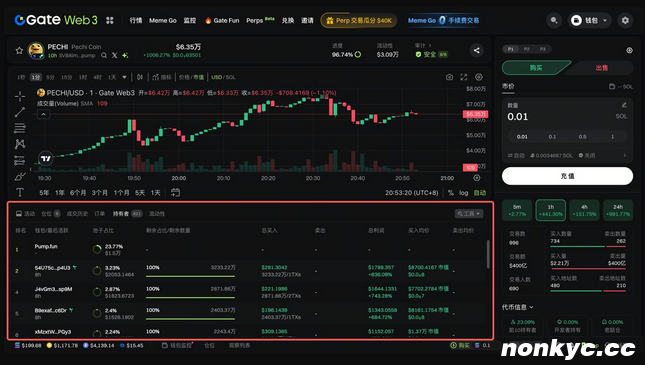This screenshot has height=365, width=645.
Task: Toggle log scale on the chart
Action: 464,193
